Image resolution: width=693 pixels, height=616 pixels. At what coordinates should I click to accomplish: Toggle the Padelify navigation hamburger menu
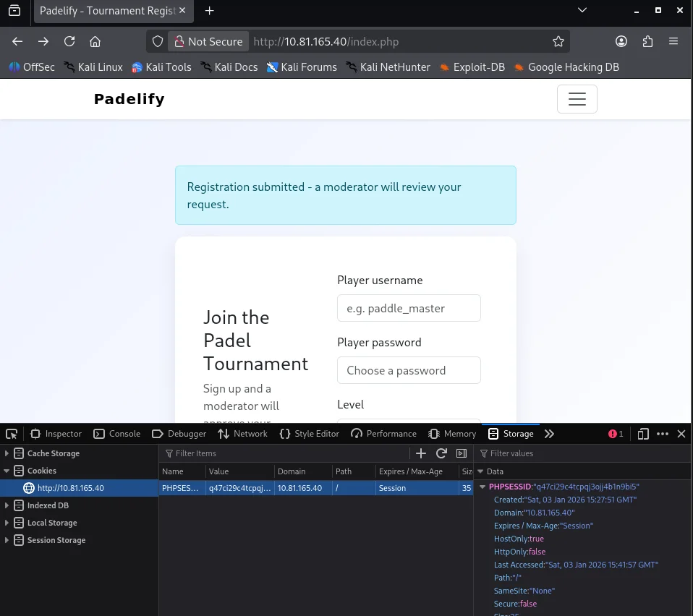pyautogui.click(x=577, y=99)
